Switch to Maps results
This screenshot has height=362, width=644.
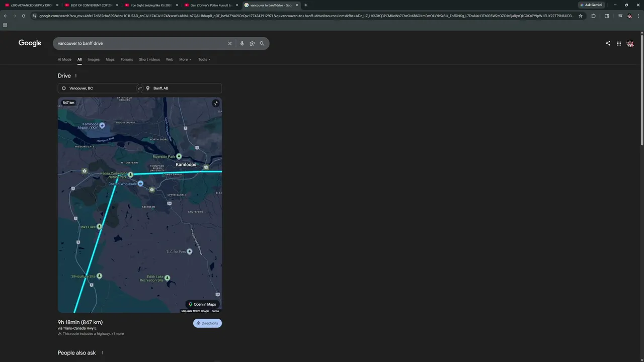point(110,59)
